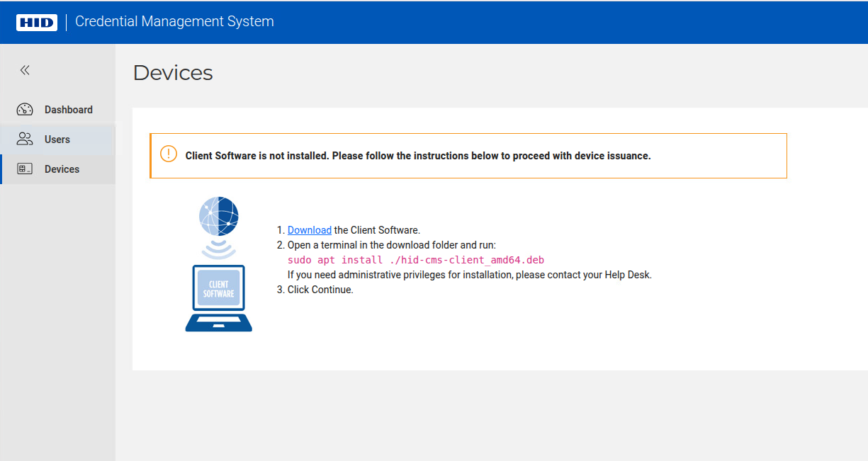
Task: Click the HID logo in header
Action: 37,23
